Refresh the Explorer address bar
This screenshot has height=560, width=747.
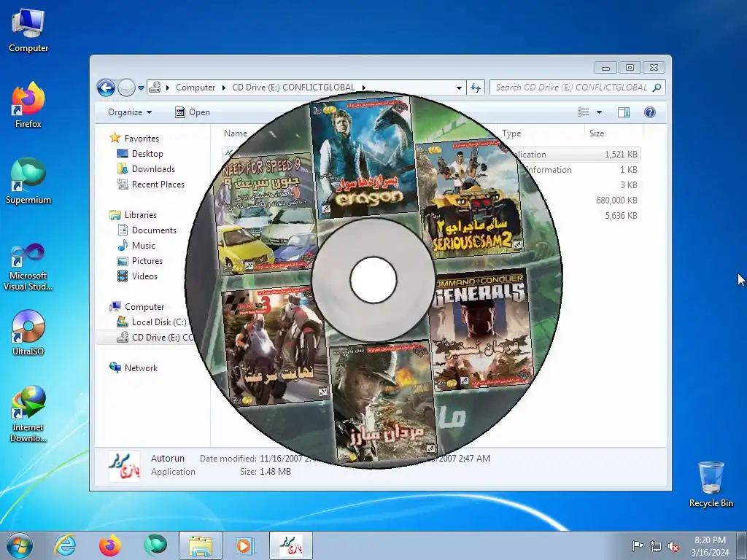coord(476,87)
